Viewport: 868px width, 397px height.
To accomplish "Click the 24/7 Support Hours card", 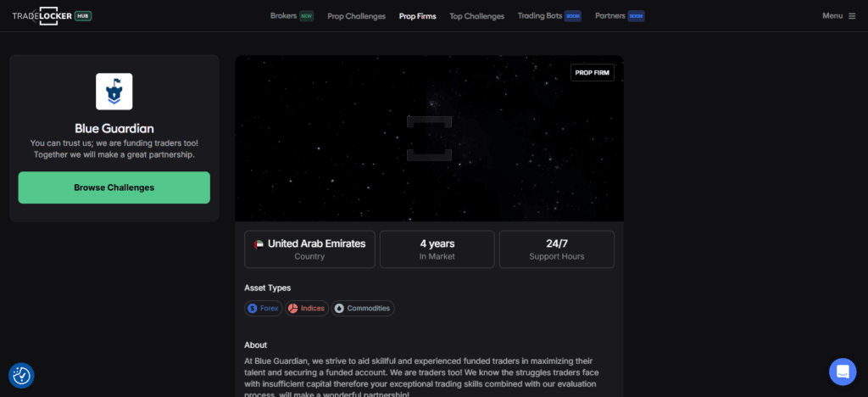I will coord(556,249).
